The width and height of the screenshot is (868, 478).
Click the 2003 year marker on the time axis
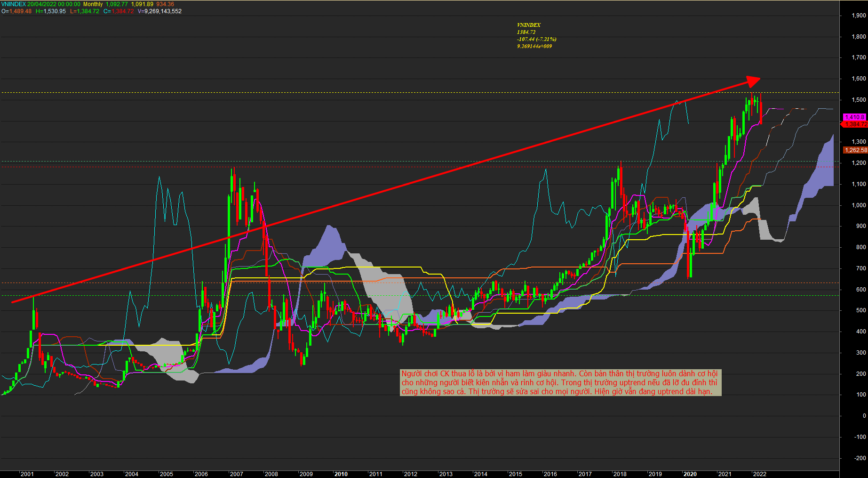97,474
